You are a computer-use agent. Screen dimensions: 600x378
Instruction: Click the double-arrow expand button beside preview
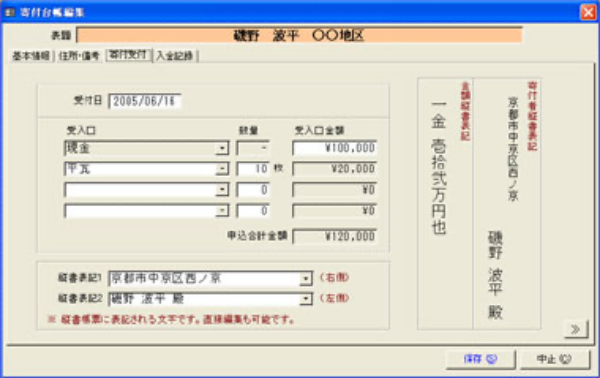(x=576, y=329)
